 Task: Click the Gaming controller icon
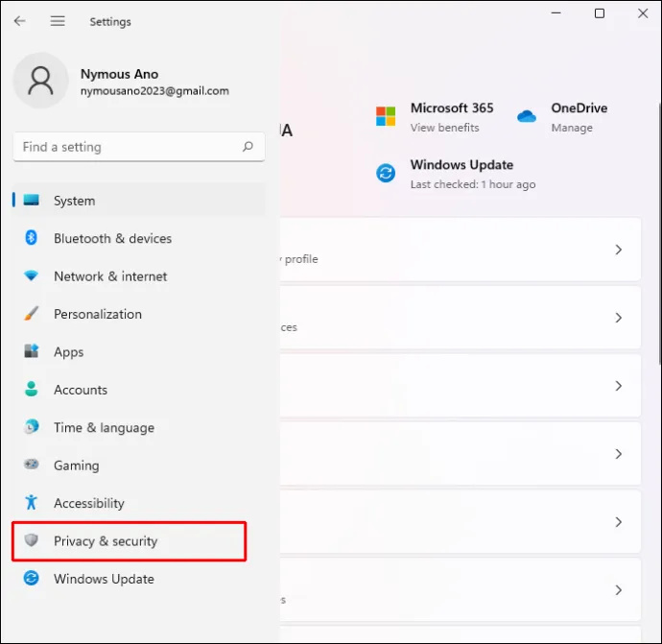pyautogui.click(x=32, y=465)
